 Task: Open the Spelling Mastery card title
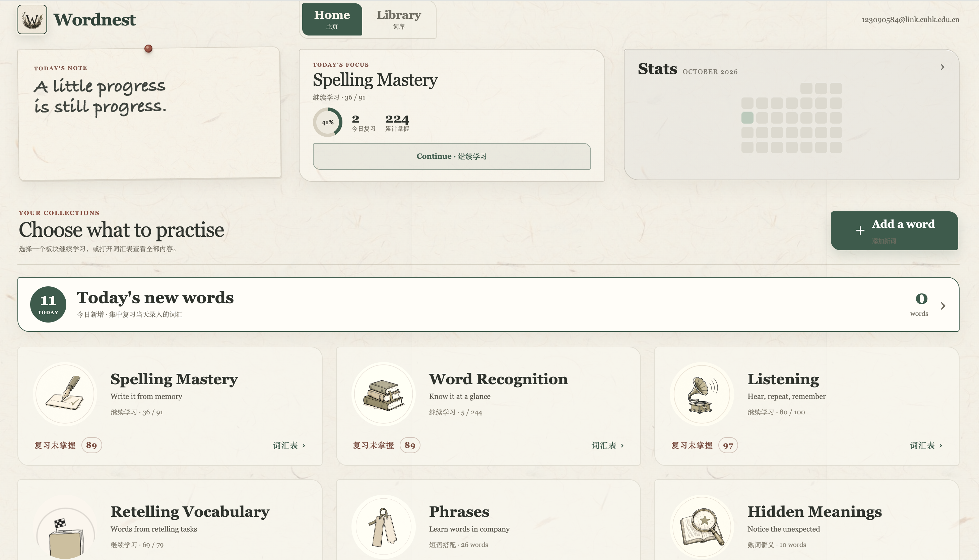tap(174, 379)
